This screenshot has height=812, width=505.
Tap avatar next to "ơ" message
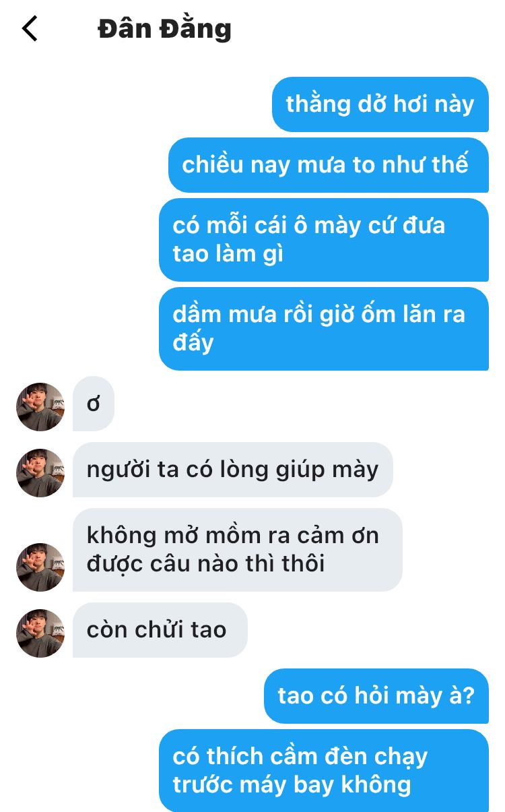coord(40,407)
